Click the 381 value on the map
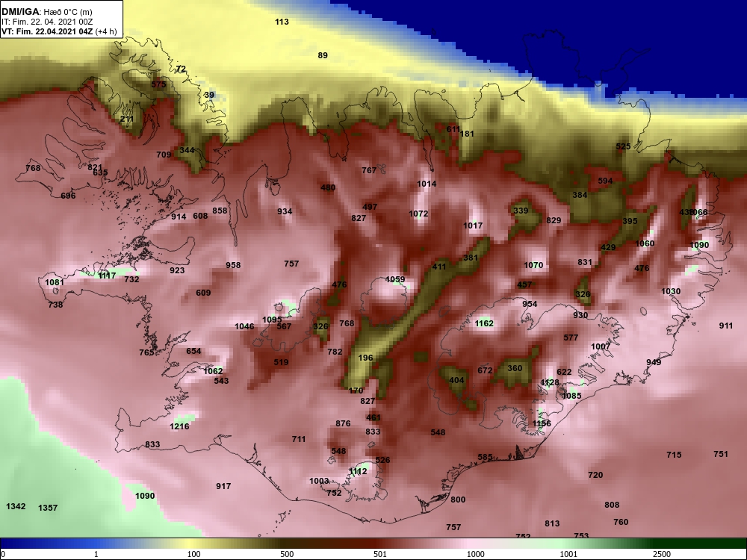The height and width of the screenshot is (560, 747). [x=470, y=258]
